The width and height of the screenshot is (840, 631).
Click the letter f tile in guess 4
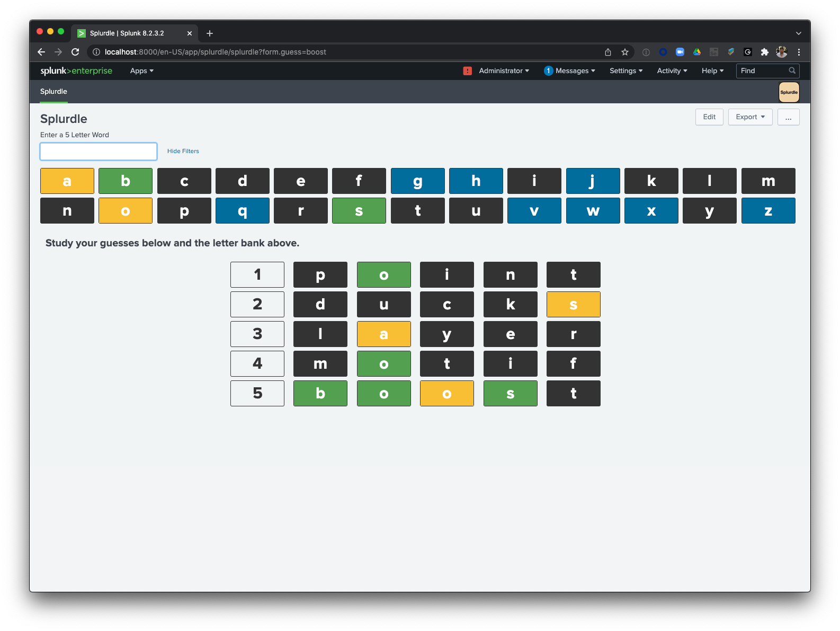click(x=574, y=364)
